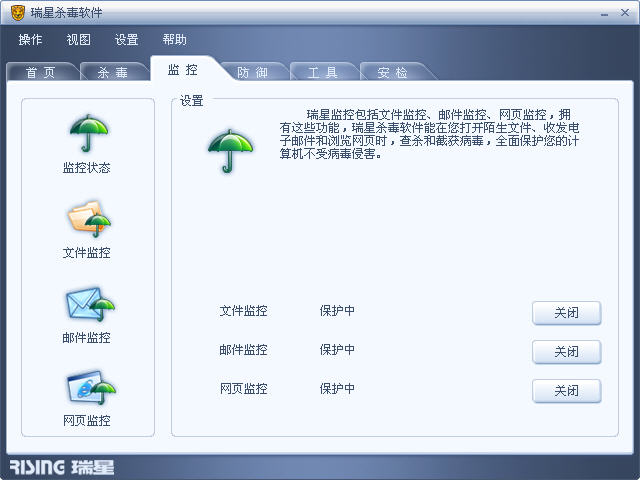Click the 网页监控 label in sidebar
Viewport: 640px width, 480px height.
point(87,420)
